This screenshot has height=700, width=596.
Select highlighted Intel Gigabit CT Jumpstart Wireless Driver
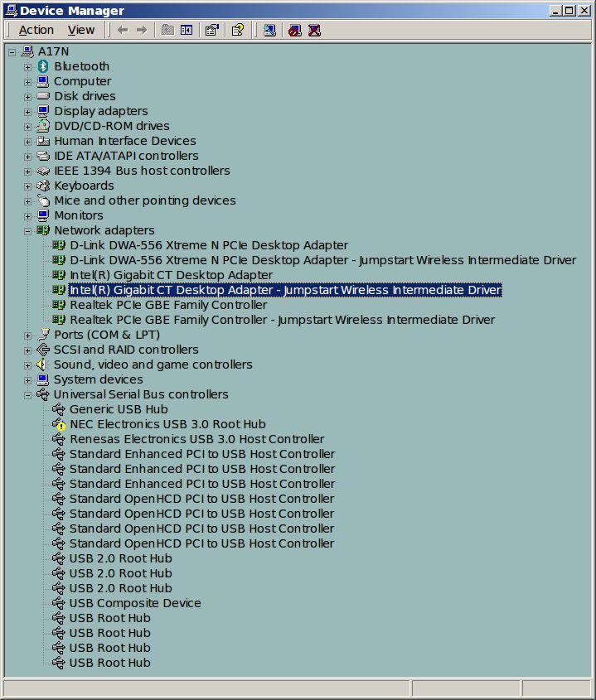[x=285, y=290]
